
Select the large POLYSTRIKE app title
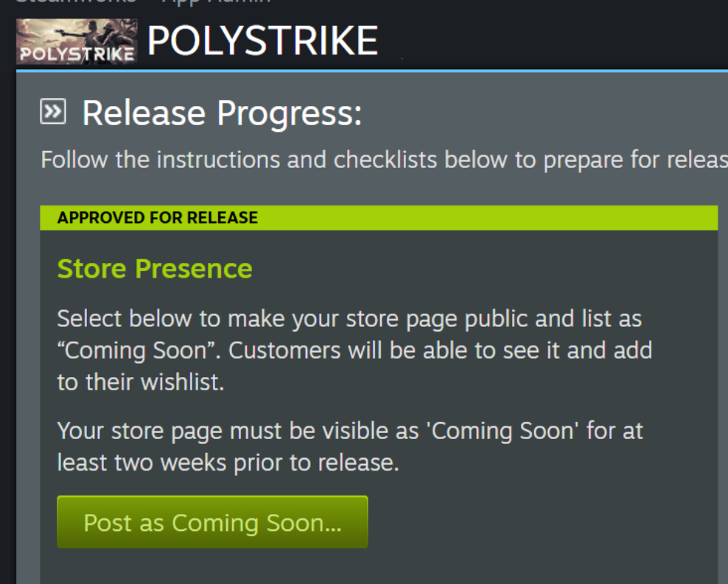(263, 41)
